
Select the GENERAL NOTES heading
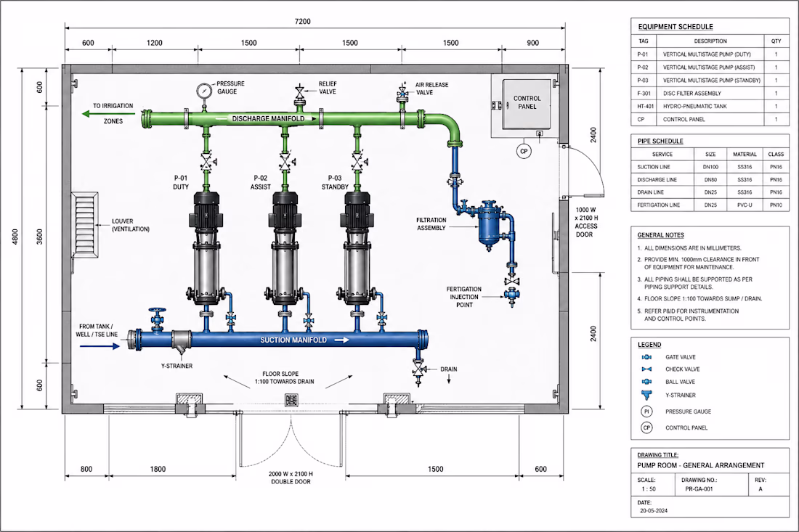660,235
